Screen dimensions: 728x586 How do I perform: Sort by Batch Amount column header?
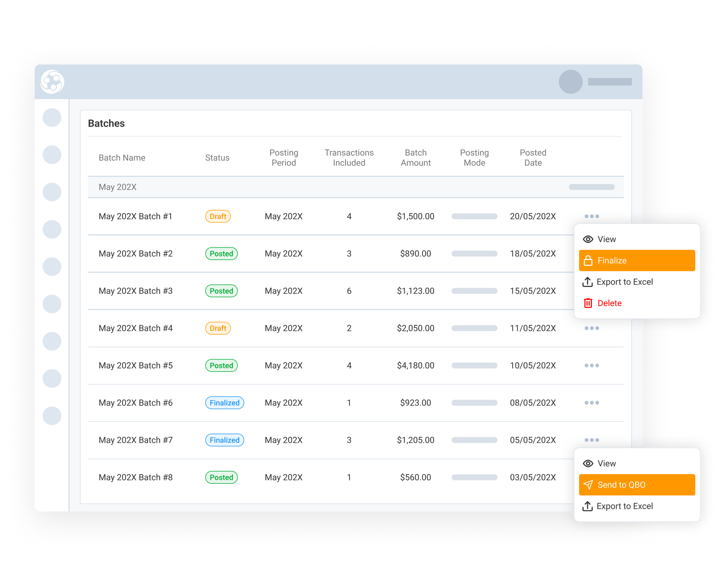tap(416, 158)
